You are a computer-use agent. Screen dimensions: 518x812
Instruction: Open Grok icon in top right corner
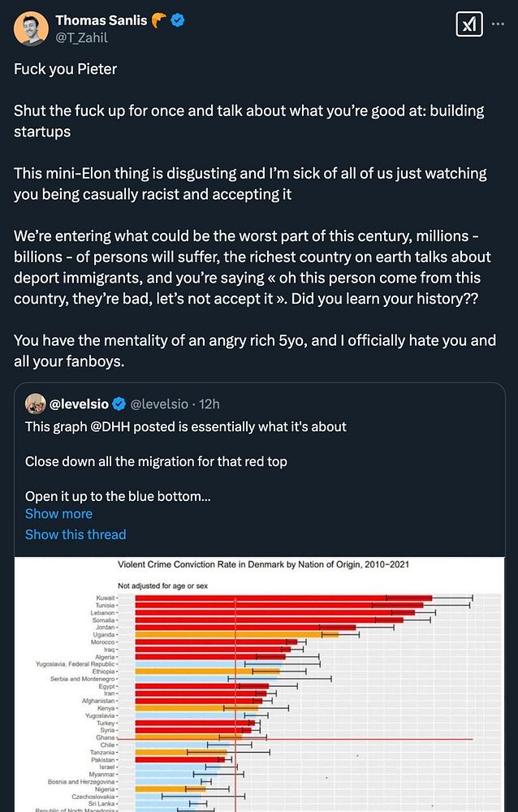469,25
